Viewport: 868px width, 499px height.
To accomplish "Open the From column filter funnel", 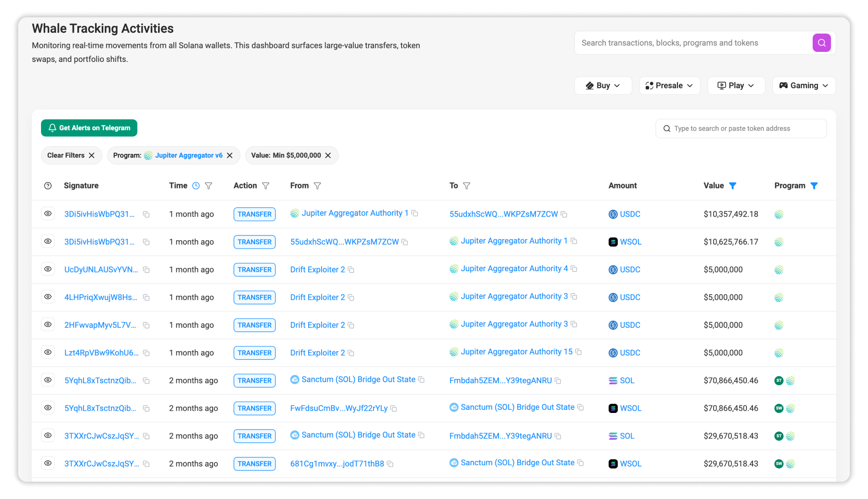I will tap(317, 186).
